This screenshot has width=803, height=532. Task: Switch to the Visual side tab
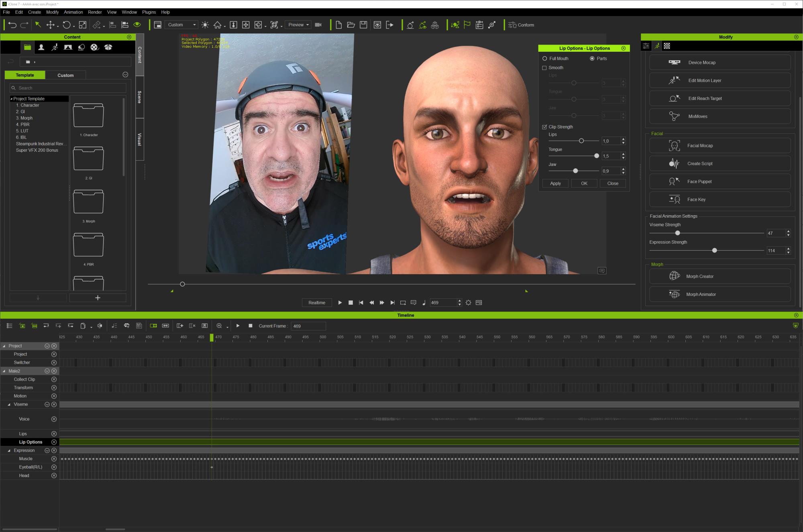[140, 139]
